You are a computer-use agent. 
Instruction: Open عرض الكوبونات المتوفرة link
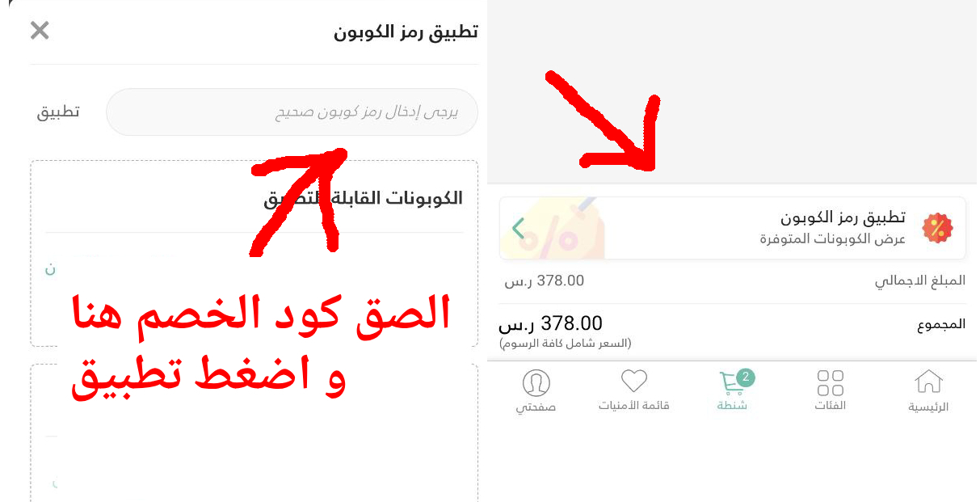[x=832, y=239]
